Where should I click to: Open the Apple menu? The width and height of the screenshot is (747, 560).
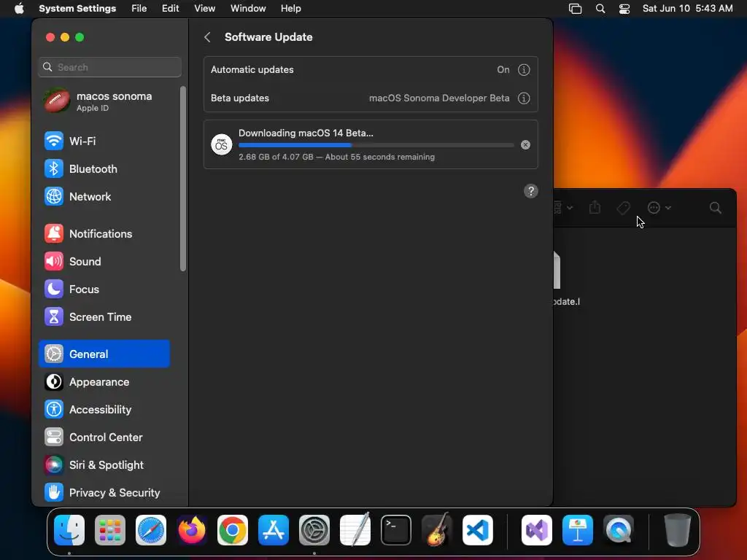pyautogui.click(x=19, y=9)
